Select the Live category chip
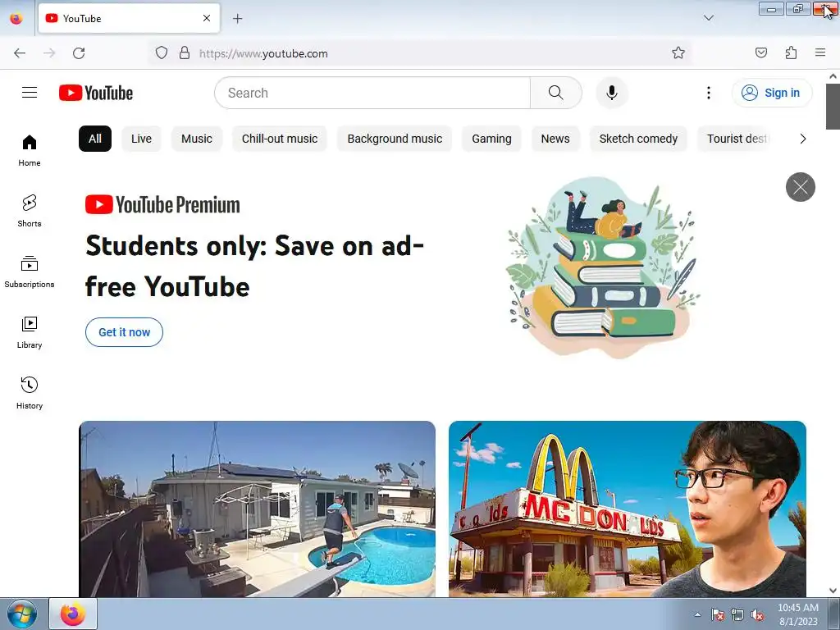Screen dimensions: 840x630 point(141,139)
